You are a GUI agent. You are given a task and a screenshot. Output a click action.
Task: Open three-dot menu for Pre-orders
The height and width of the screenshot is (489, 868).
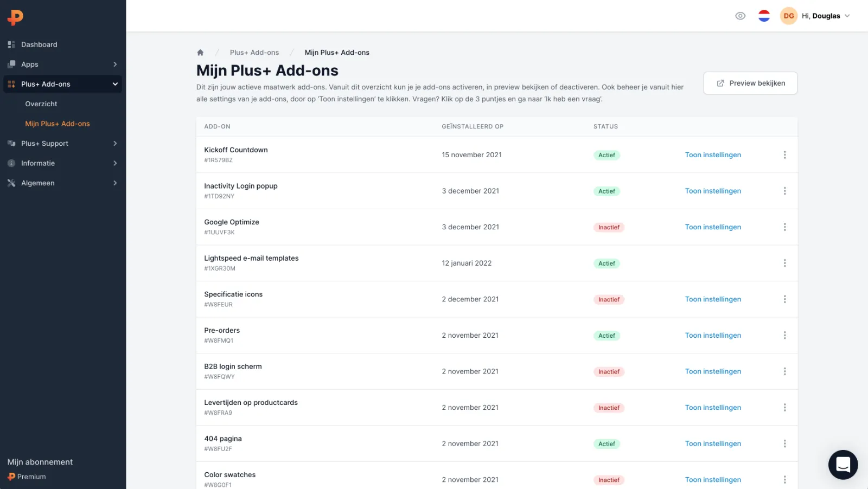[784, 336]
